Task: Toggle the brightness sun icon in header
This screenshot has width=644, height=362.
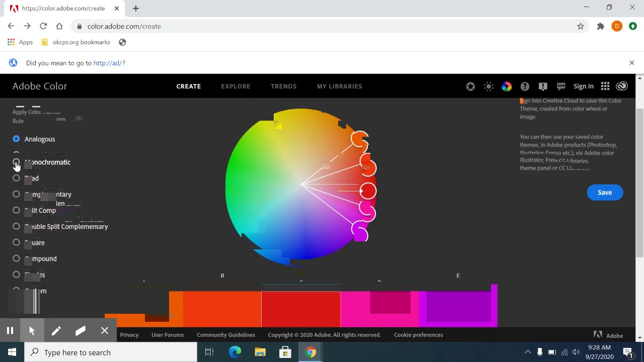Action: click(489, 86)
